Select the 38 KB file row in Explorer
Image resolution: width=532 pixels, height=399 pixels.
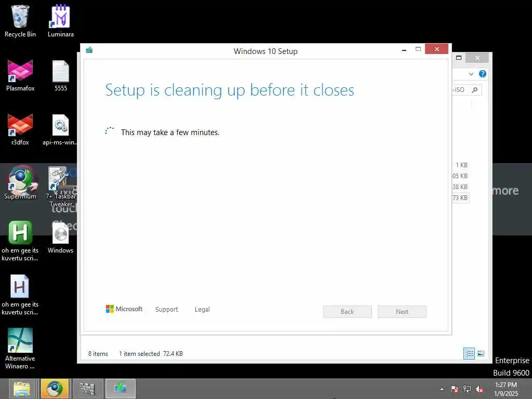(x=460, y=187)
